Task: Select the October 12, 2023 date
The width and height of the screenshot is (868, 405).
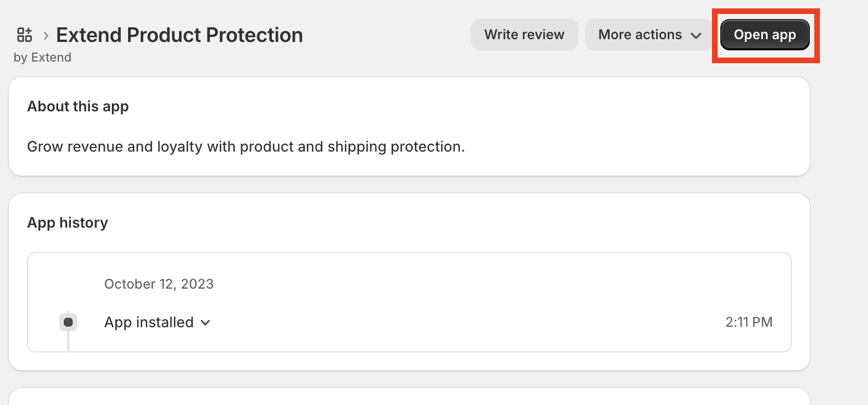Action: (x=159, y=284)
